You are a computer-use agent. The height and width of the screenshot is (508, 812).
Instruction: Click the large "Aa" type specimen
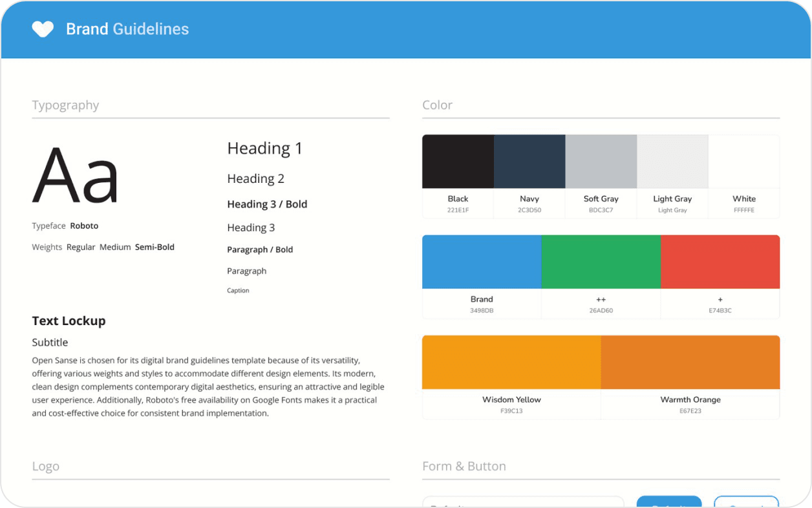click(76, 176)
